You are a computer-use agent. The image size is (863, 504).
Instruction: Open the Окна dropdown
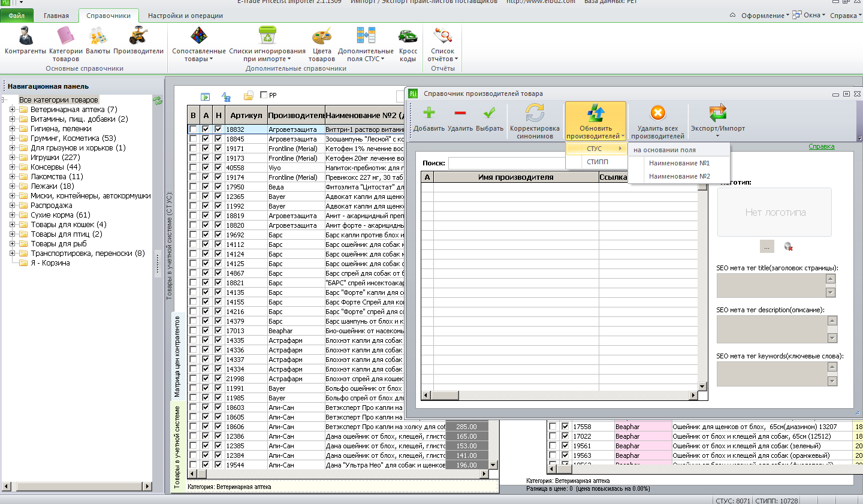(x=810, y=15)
